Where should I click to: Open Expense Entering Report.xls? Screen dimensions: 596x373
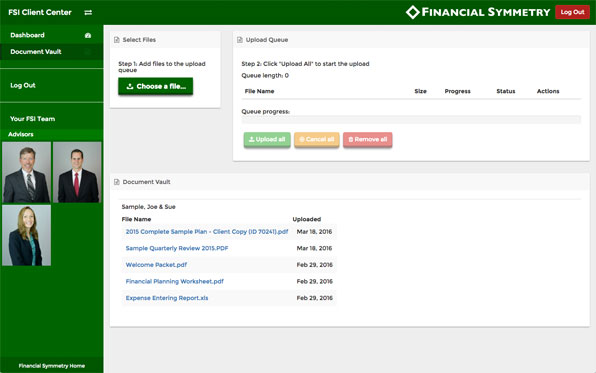point(167,298)
